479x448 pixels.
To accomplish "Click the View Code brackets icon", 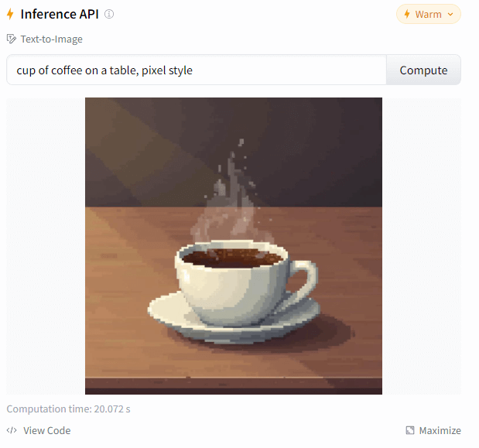I will click(x=12, y=430).
